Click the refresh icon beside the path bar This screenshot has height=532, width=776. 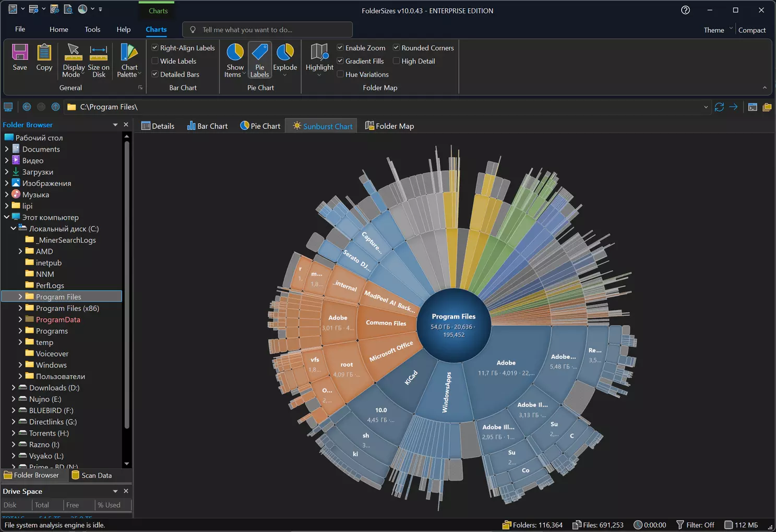[x=719, y=107]
